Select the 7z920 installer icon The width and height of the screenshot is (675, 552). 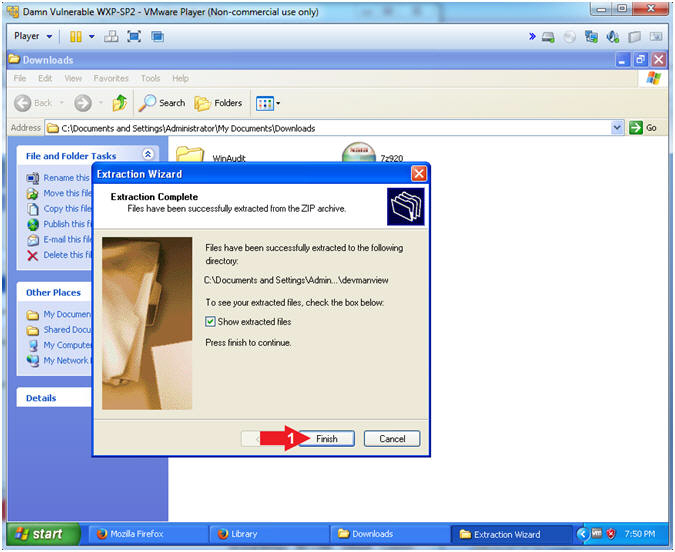tap(359, 152)
